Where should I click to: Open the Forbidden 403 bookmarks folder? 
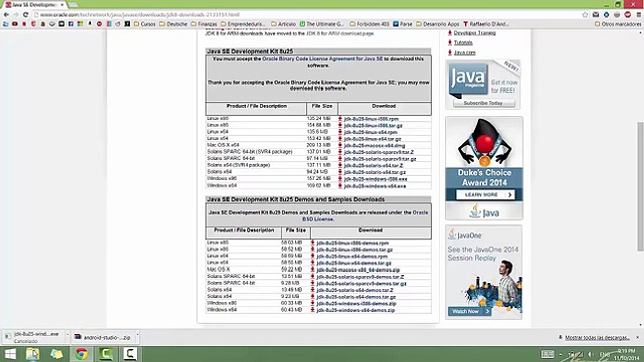[x=370, y=24]
